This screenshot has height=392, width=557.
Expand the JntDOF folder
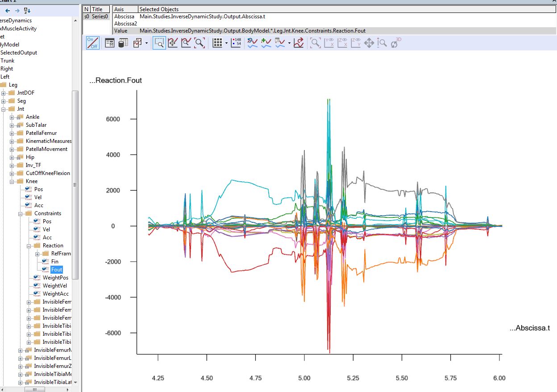coord(4,93)
